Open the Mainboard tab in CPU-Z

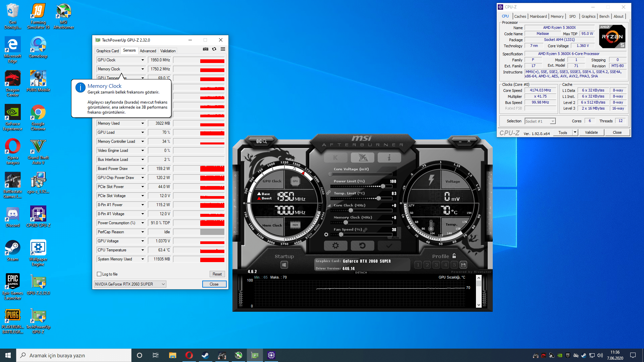[x=538, y=16]
